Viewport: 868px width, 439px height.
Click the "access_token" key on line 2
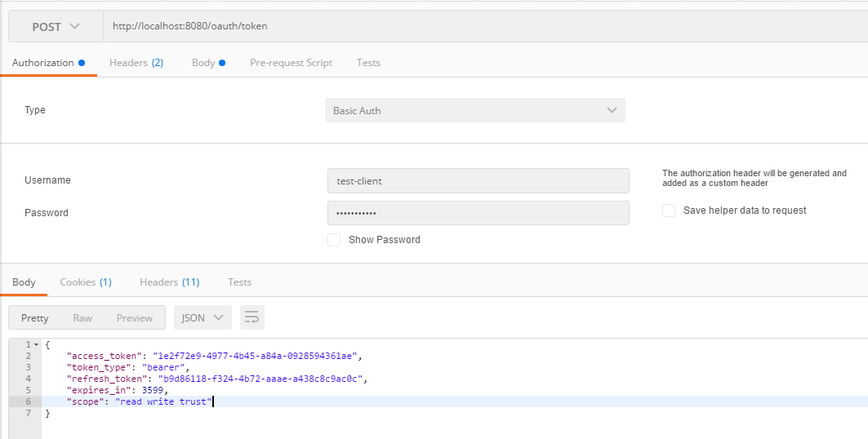click(105, 356)
